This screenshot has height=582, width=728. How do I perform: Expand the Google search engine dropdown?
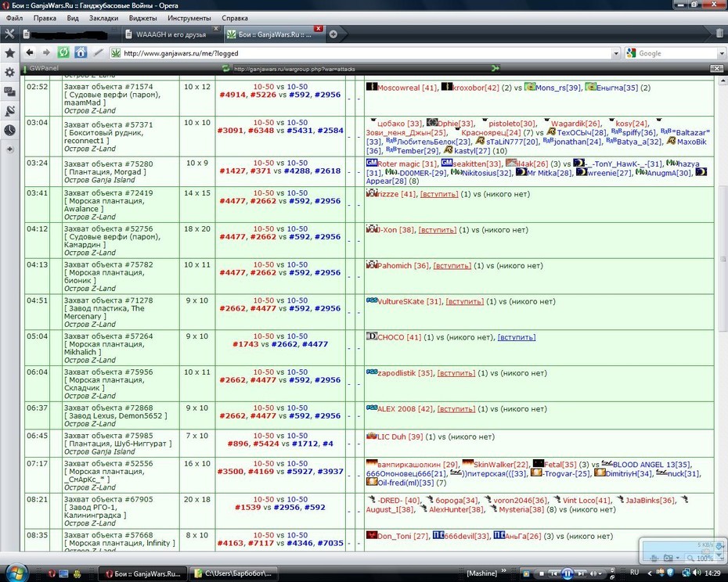[x=722, y=53]
